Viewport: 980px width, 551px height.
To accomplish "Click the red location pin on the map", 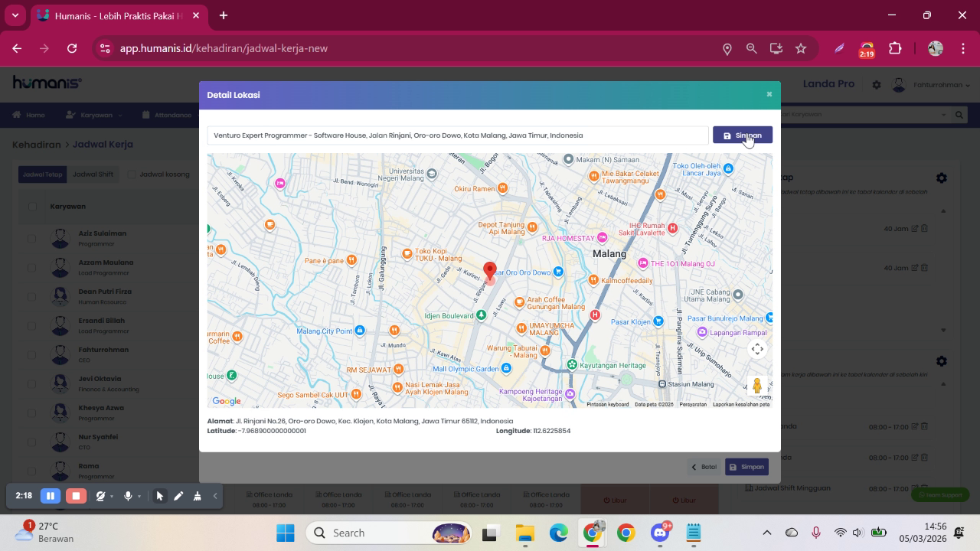I will coord(490,272).
